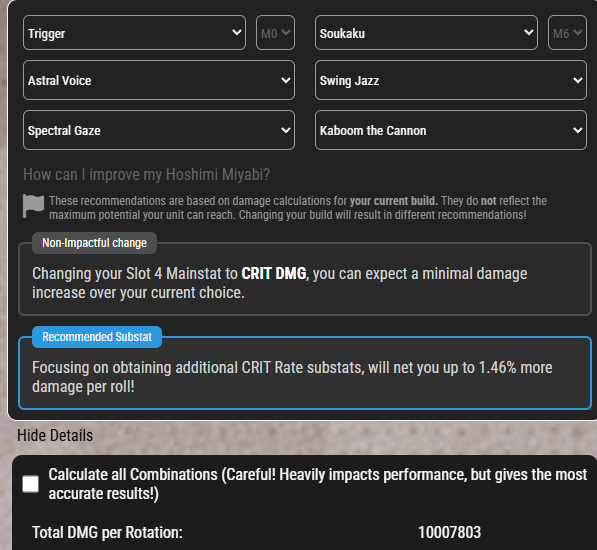597x550 pixels.
Task: Click the chevron arrow in Astral Voice dropdown
Action: coord(286,80)
